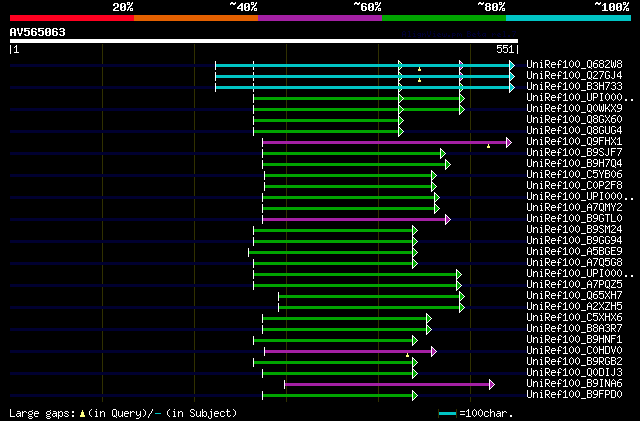Click the UniRef100_B9INA6 hit name
Viewport: 640px width, 421px height.
pyautogui.click(x=574, y=384)
